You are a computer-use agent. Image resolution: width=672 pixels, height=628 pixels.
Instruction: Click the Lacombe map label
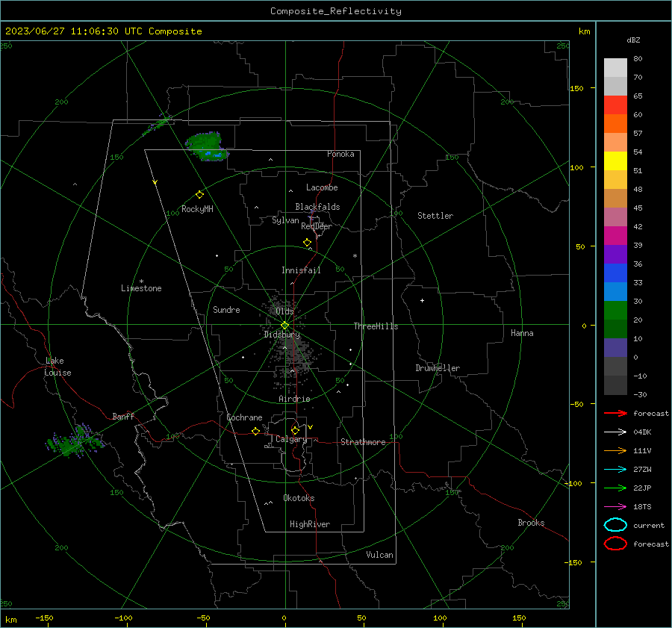[322, 187]
